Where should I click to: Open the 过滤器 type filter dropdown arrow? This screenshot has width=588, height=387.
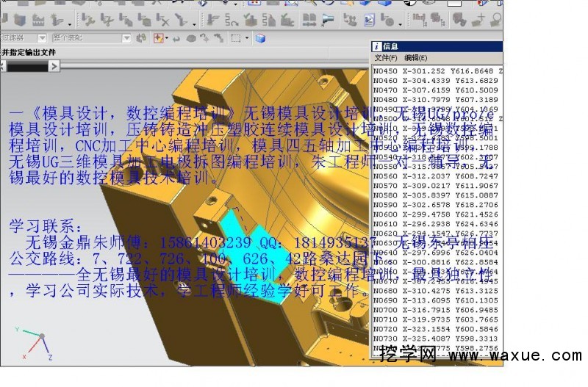coord(42,38)
